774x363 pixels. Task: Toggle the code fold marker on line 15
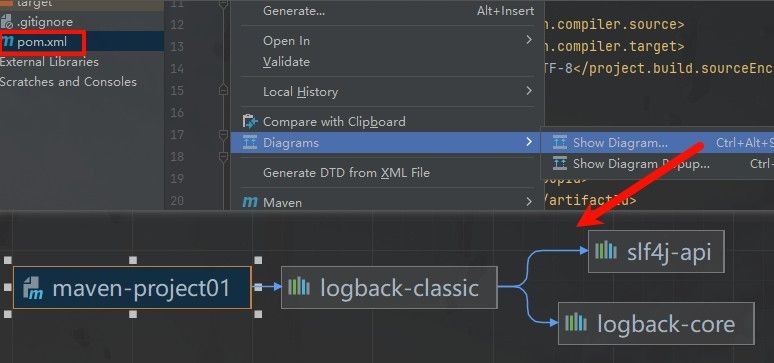(x=224, y=90)
